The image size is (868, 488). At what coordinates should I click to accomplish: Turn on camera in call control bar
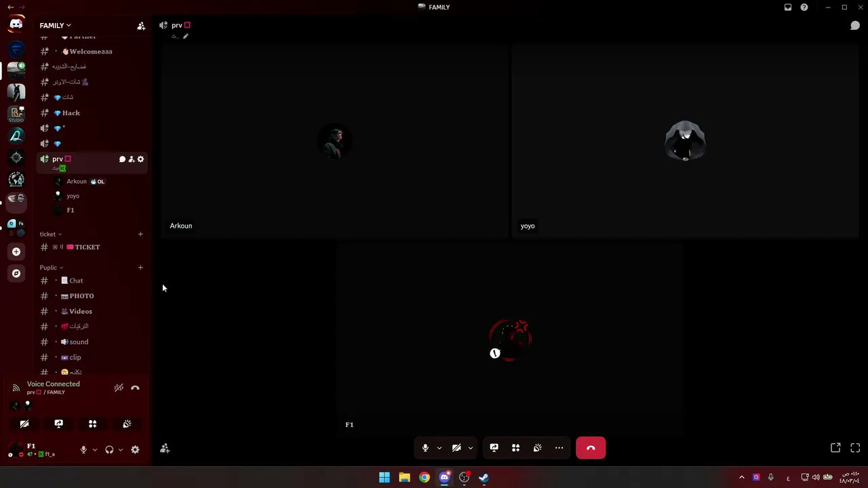[456, 448]
